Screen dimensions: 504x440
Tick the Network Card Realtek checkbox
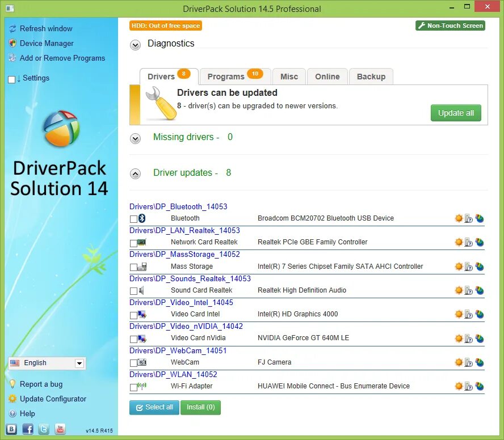click(x=133, y=243)
